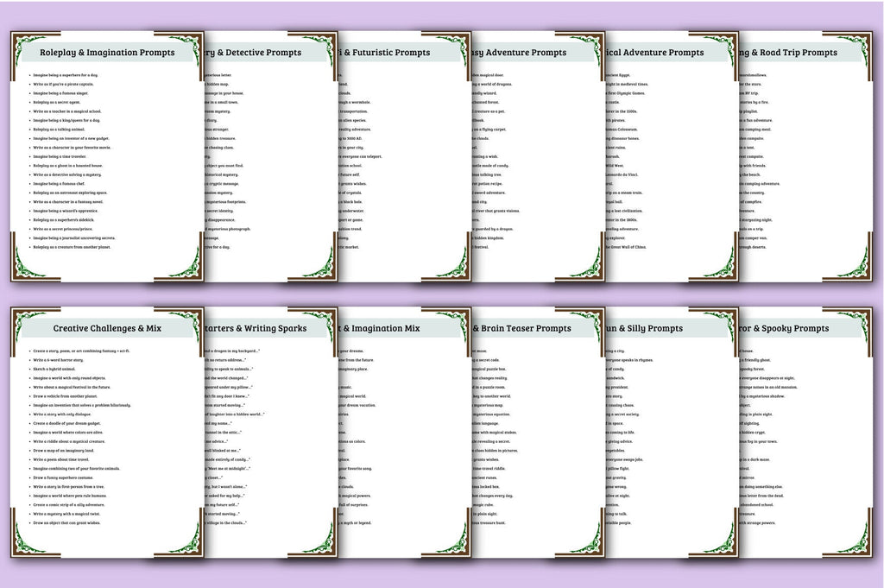Select 'Draw a funny superhero costume' prompt
The height and width of the screenshot is (588, 884).
click(x=63, y=477)
